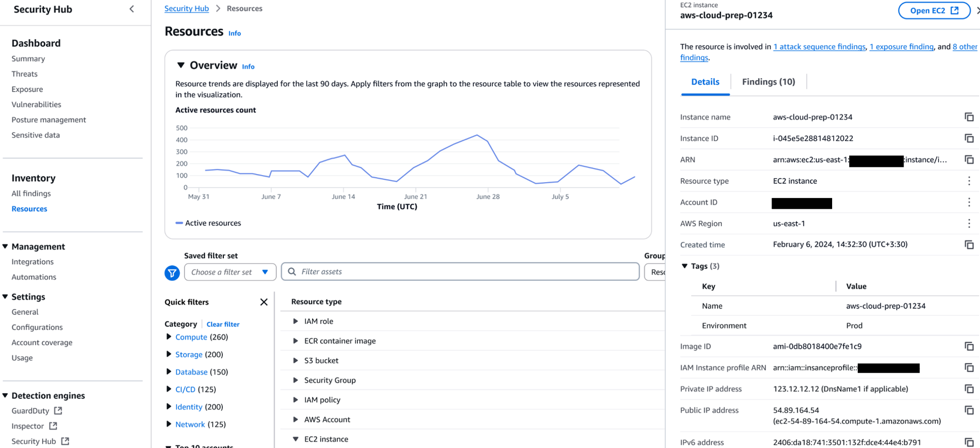The image size is (980, 448).
Task: Click the Active resources legend entry
Action: pyautogui.click(x=208, y=223)
